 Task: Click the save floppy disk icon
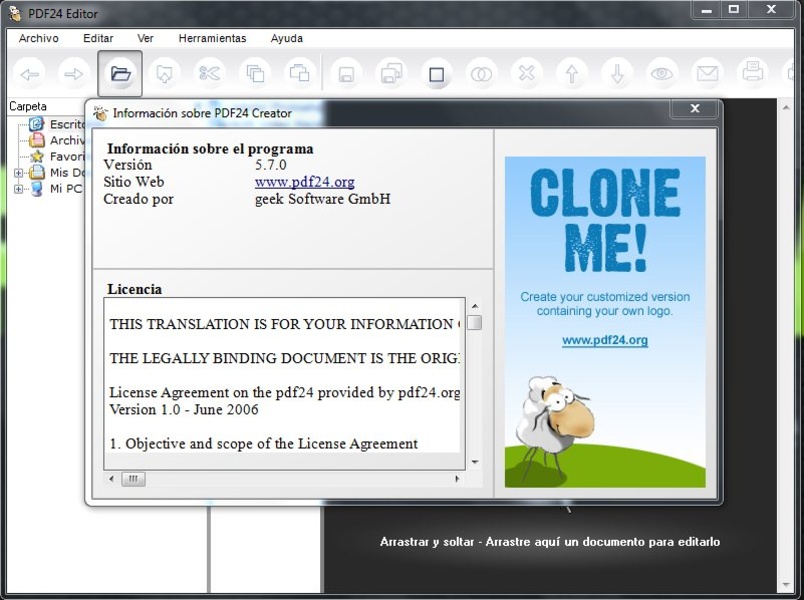[x=346, y=74]
